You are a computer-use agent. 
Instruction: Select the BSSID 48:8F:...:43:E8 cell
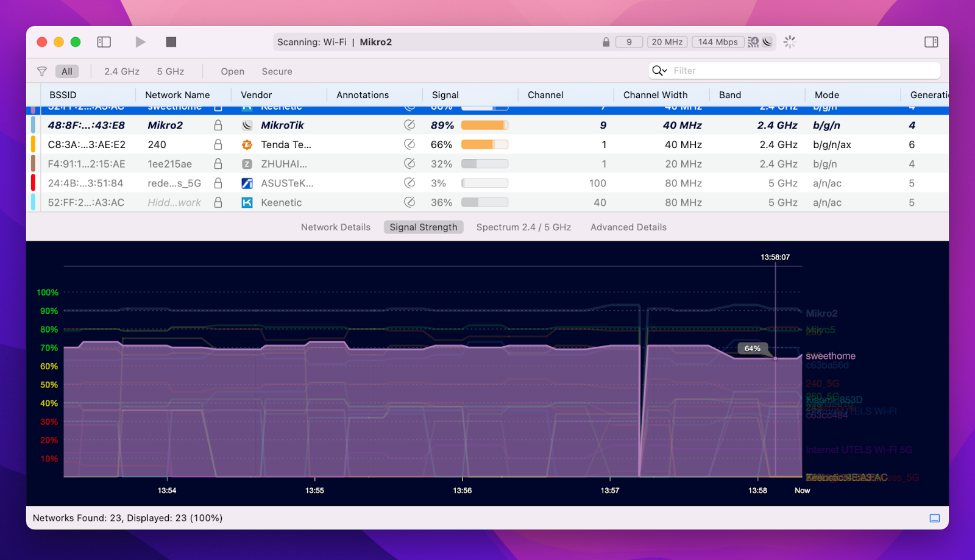pos(87,125)
